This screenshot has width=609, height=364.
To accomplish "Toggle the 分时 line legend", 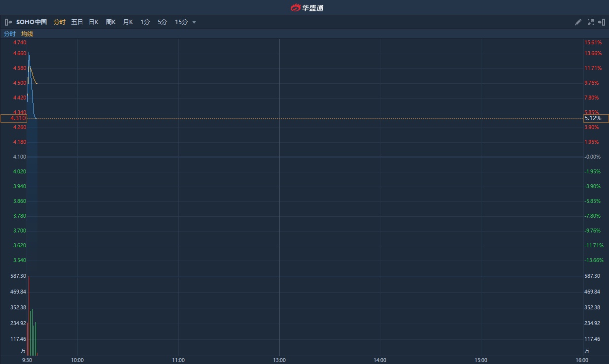I will [x=10, y=34].
